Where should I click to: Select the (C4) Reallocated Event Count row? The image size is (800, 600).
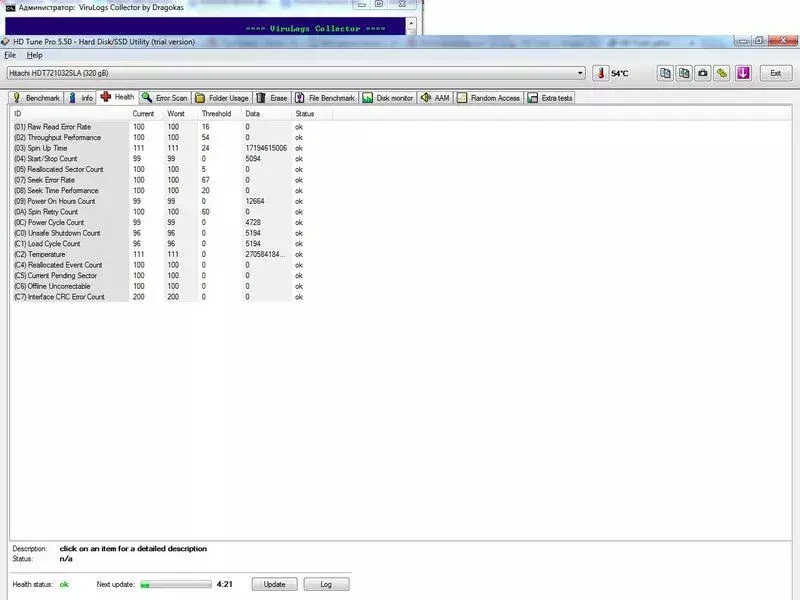click(x=158, y=265)
